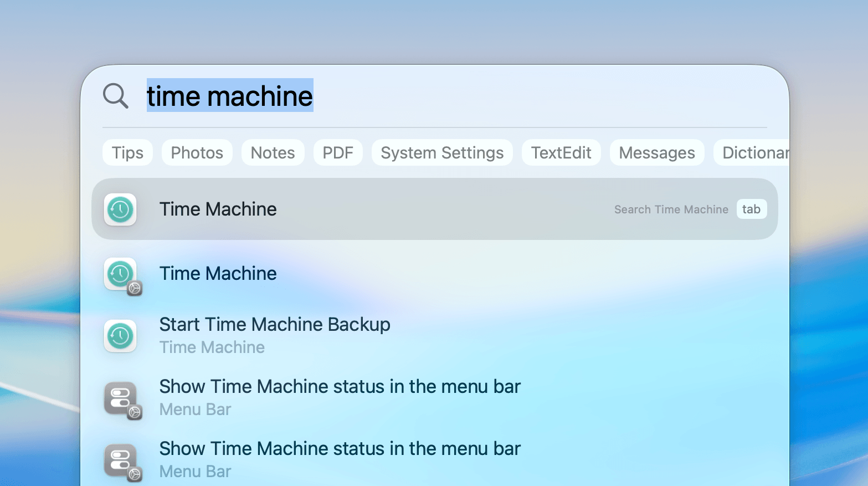868x486 pixels.
Task: Select the System Settings filter chip
Action: 442,152
